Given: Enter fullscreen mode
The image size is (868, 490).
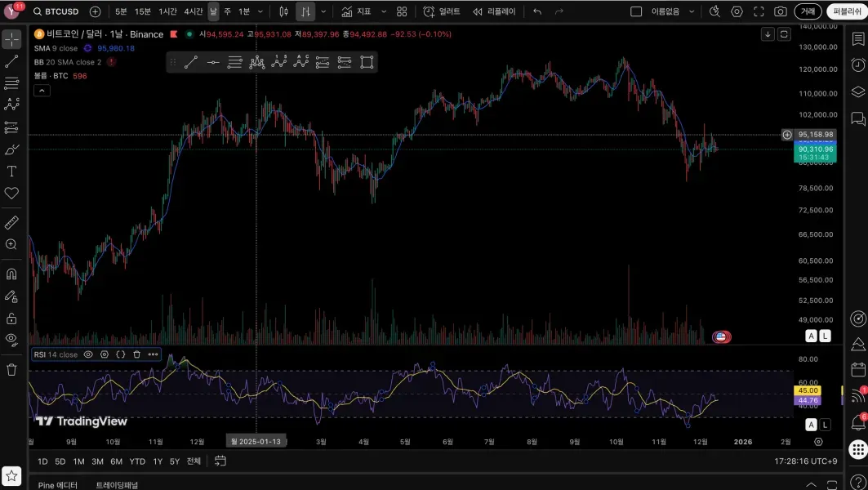Looking at the screenshot, I should [x=759, y=11].
